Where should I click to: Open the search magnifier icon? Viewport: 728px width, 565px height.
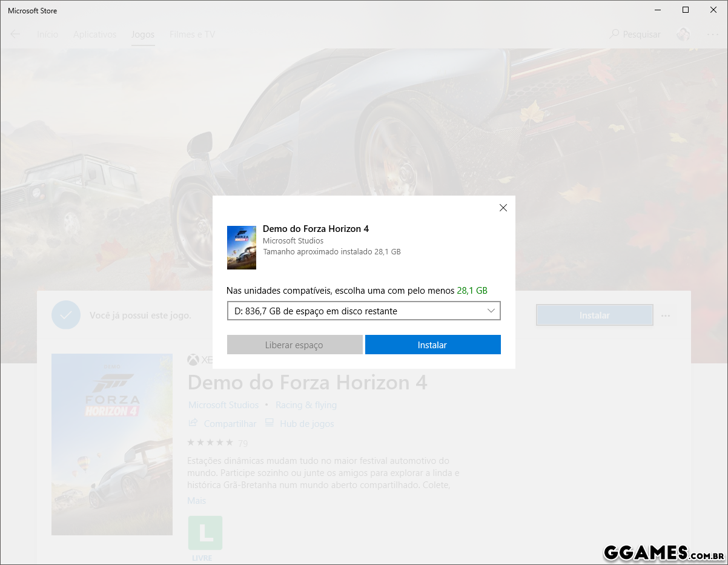tap(614, 35)
